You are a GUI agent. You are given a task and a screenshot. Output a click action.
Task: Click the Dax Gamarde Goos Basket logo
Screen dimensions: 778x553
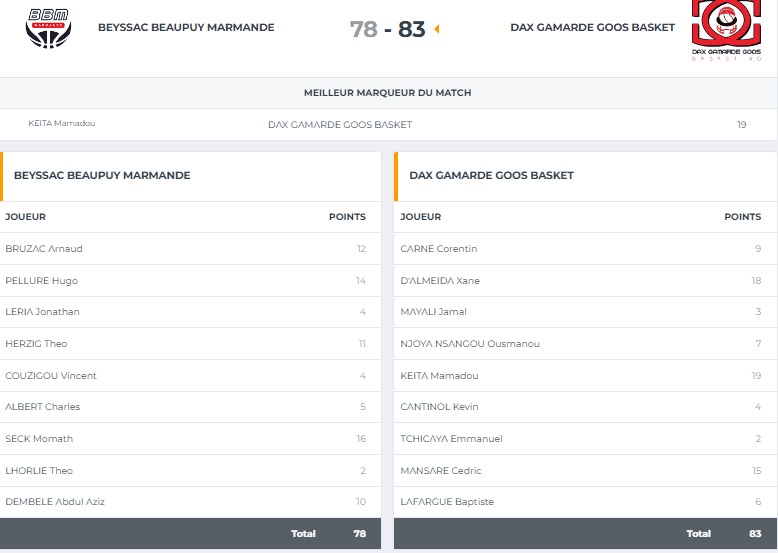point(726,30)
